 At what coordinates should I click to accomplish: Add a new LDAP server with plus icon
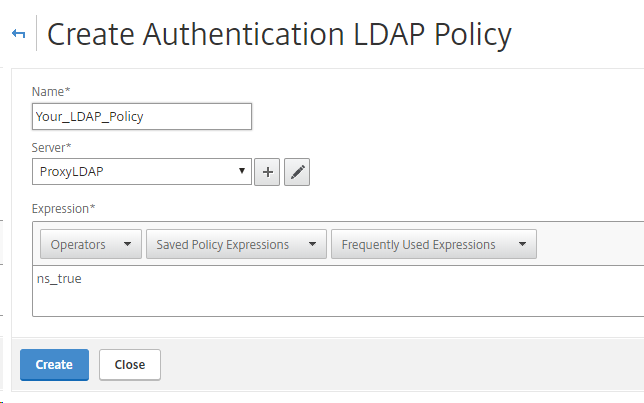point(267,172)
